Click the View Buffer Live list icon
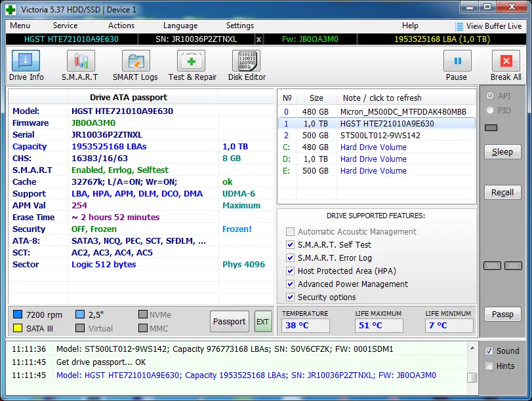The width and height of the screenshot is (532, 401). tap(459, 26)
